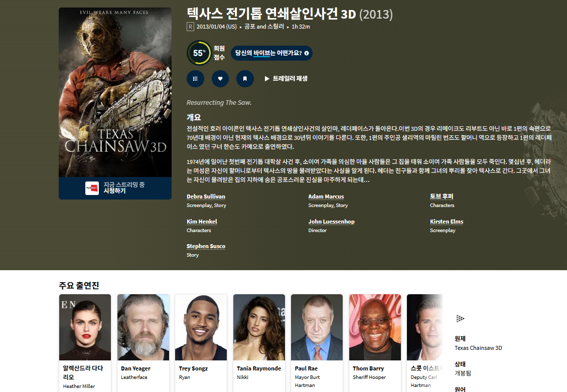The image size is (567, 392).
Task: Open Adam Marcus's profile page
Action: (326, 196)
